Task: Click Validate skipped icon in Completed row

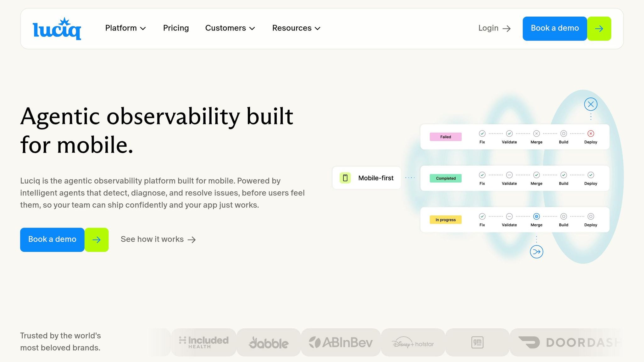Action: tap(509, 175)
